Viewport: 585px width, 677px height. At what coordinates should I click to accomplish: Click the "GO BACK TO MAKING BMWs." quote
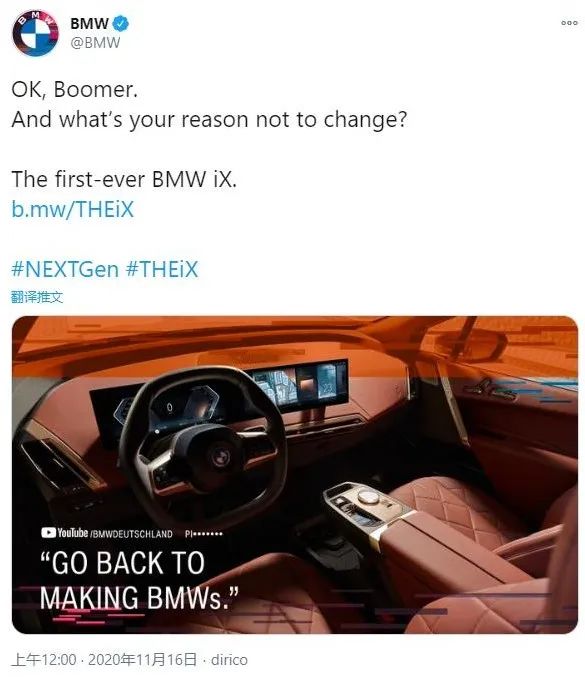tap(139, 580)
